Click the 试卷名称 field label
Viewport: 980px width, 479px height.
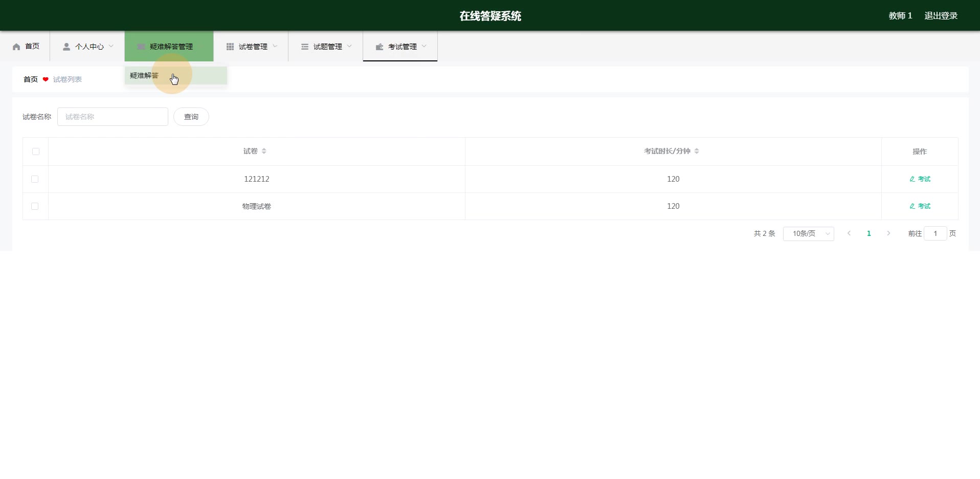(37, 117)
